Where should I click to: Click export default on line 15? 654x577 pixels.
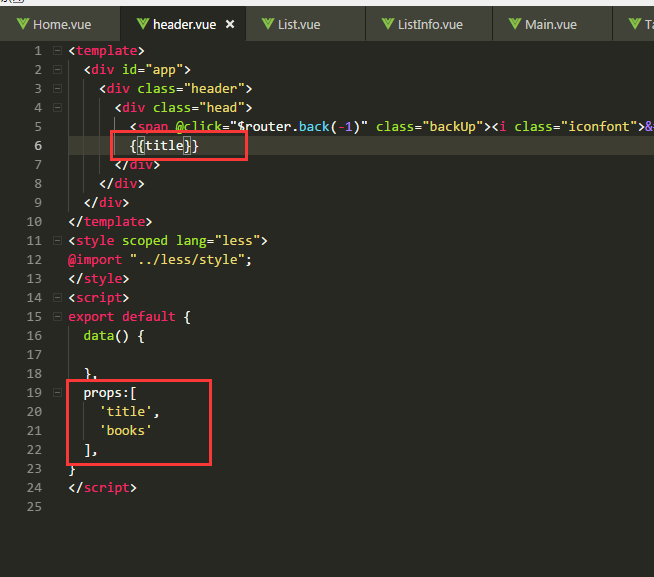tap(122, 317)
